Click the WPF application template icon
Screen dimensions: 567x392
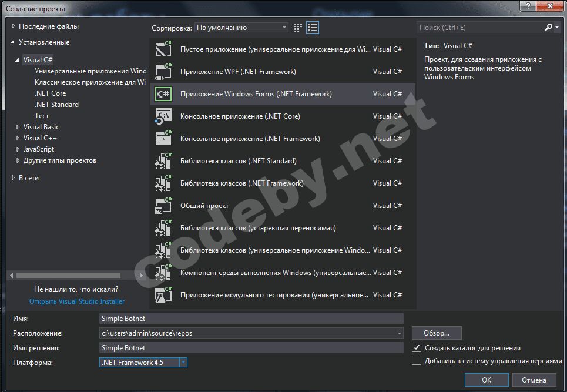tap(163, 71)
